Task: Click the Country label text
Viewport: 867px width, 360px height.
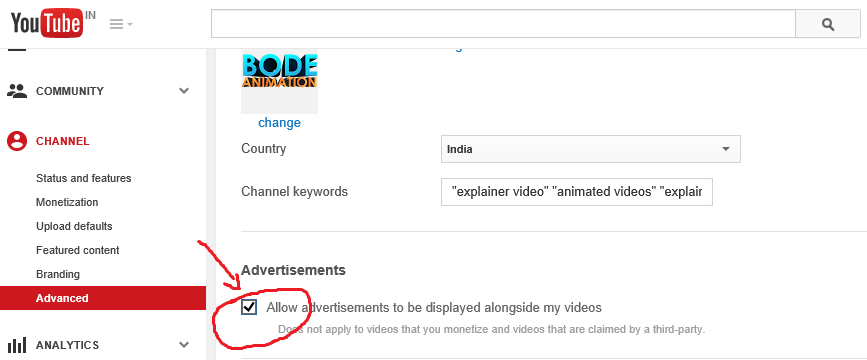Action: [x=263, y=149]
